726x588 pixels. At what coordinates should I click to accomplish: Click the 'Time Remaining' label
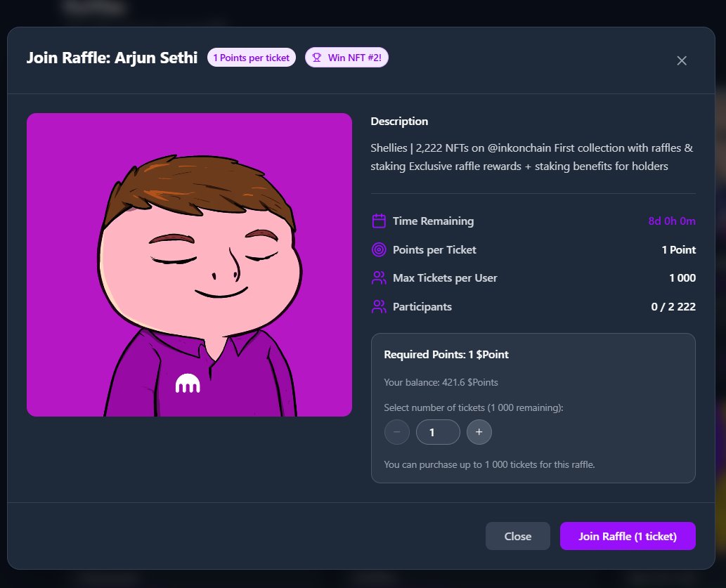(x=433, y=221)
